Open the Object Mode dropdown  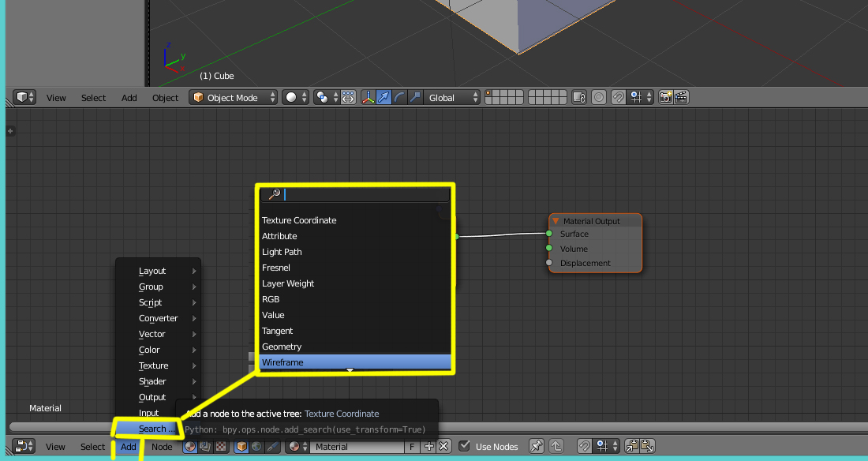tap(234, 98)
